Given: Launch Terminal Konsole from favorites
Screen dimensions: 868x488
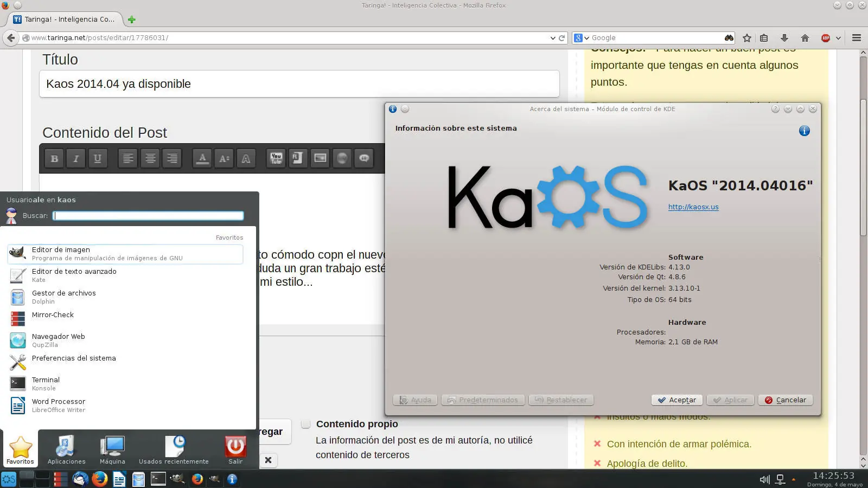Looking at the screenshot, I should tap(125, 384).
